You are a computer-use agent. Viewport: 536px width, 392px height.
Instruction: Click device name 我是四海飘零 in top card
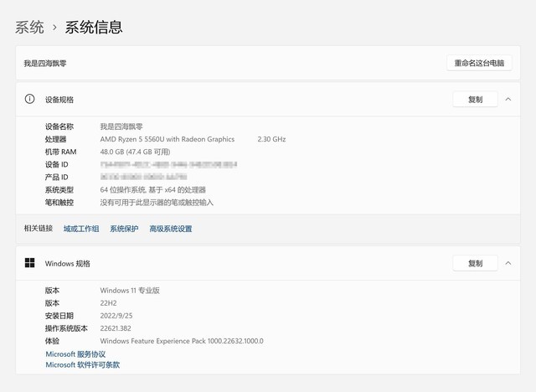tap(45, 63)
